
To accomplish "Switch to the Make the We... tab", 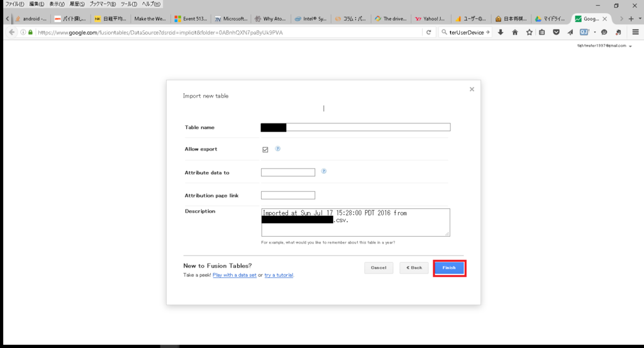I will [x=150, y=19].
